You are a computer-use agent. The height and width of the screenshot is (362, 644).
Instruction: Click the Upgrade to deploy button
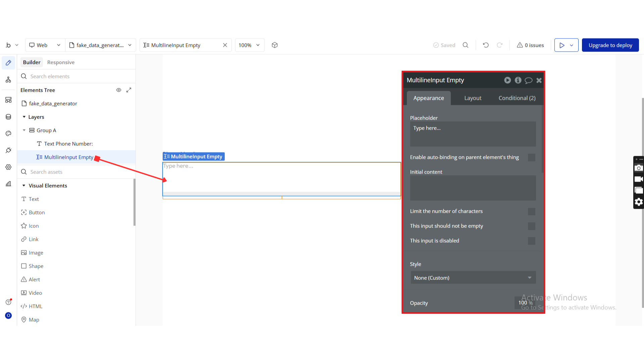pos(610,45)
